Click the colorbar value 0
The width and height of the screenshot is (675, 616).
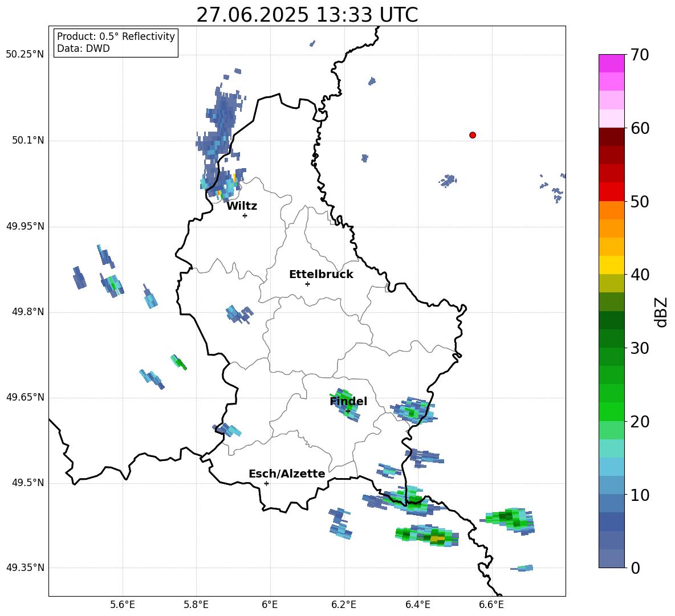click(635, 568)
